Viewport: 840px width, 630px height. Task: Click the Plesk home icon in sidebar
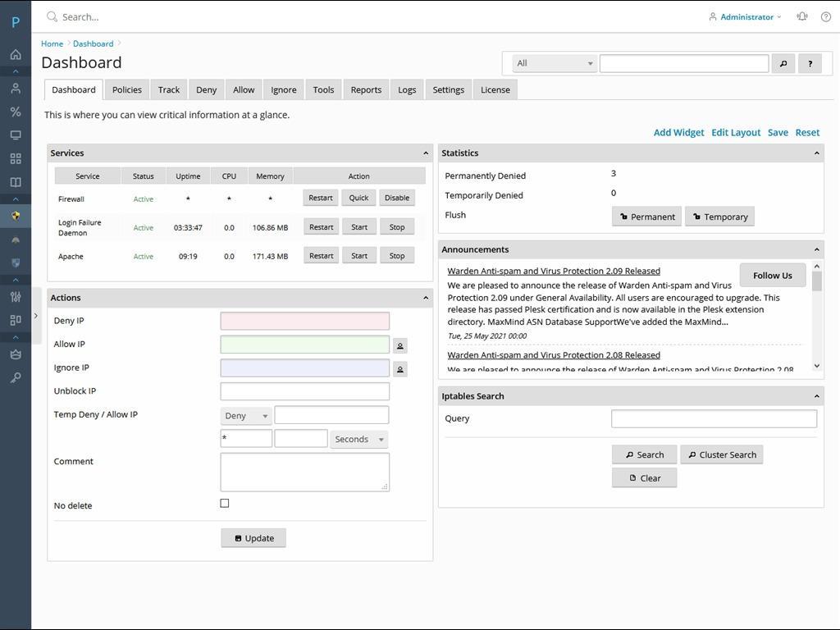click(16, 55)
